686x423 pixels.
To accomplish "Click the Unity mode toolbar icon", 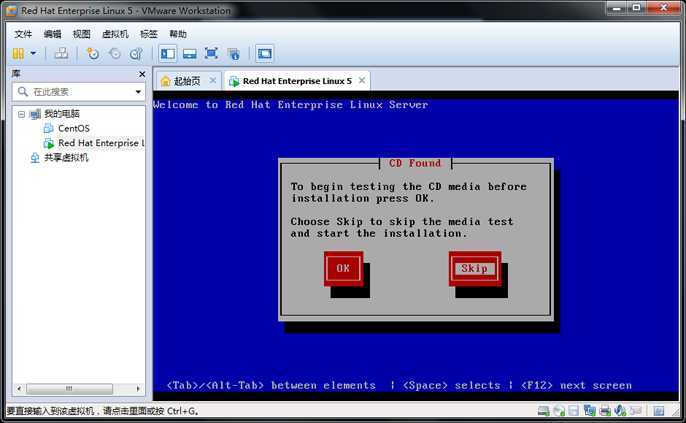I will click(234, 54).
